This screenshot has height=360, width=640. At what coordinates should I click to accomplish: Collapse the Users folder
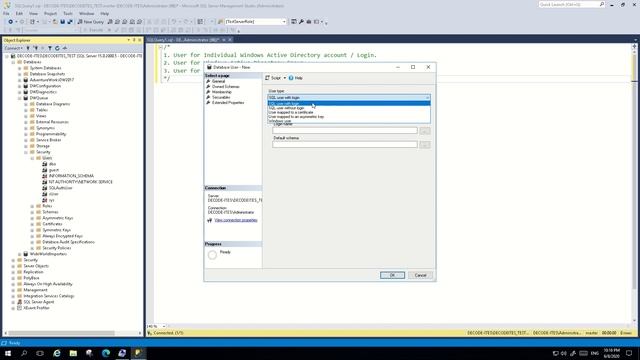coord(32,158)
